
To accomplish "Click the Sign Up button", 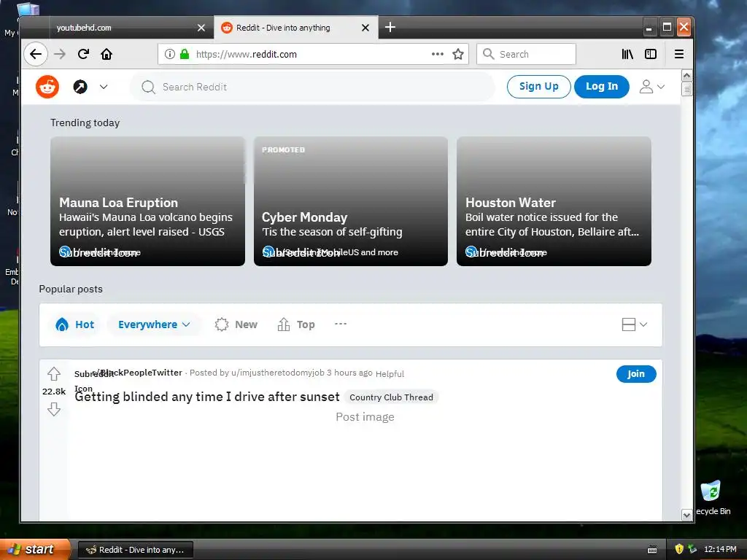I will pos(539,87).
